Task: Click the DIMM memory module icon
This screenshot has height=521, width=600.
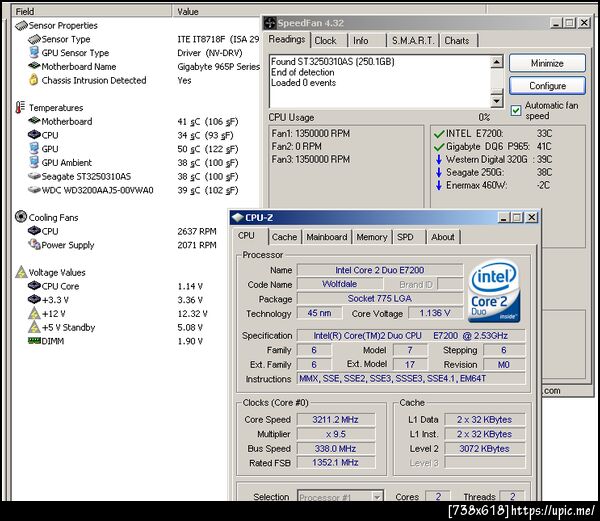Action: pos(34,340)
